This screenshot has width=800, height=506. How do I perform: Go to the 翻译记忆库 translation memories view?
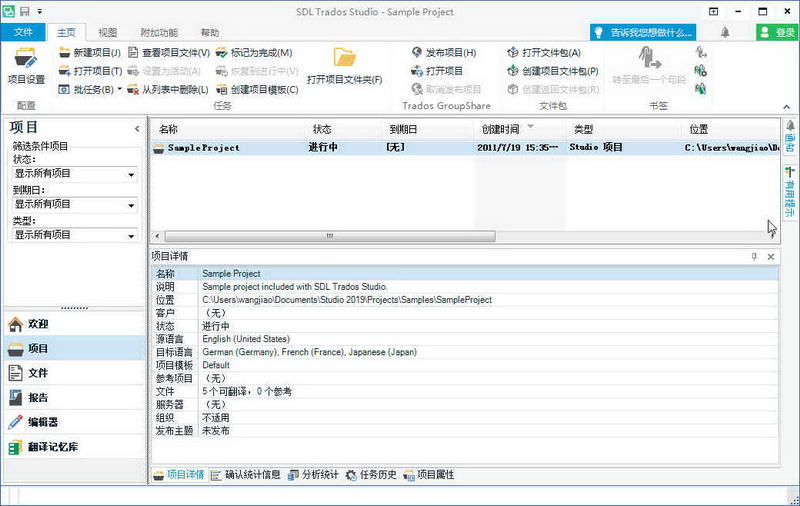tap(74, 446)
